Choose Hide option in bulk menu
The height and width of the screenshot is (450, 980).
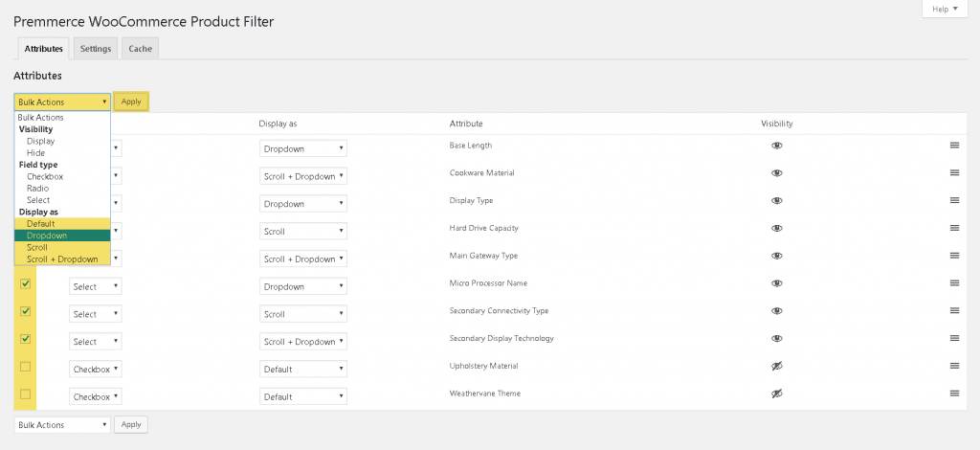[62, 153]
